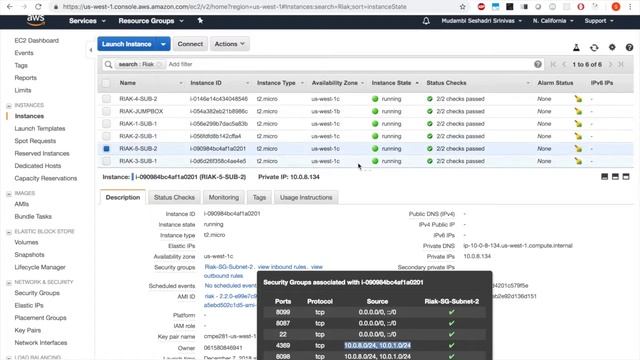Screen dimensions: 640x360
Task: Jump to the first page of results
Action: [553, 64]
